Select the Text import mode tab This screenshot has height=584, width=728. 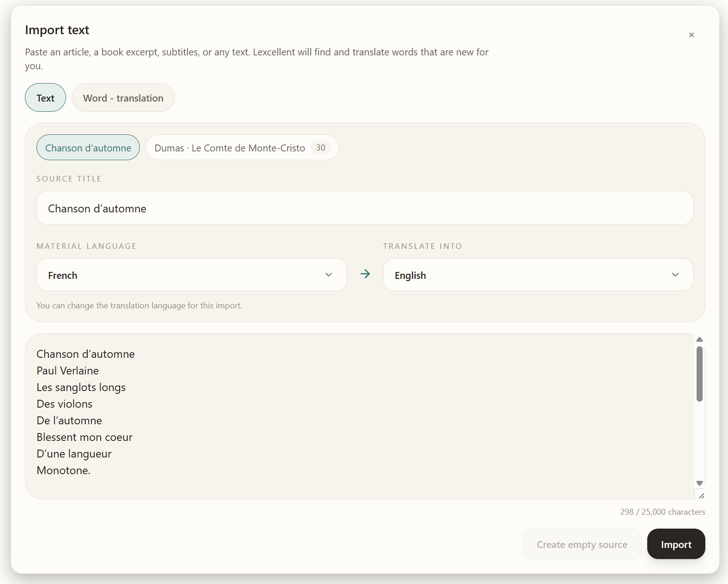click(45, 97)
